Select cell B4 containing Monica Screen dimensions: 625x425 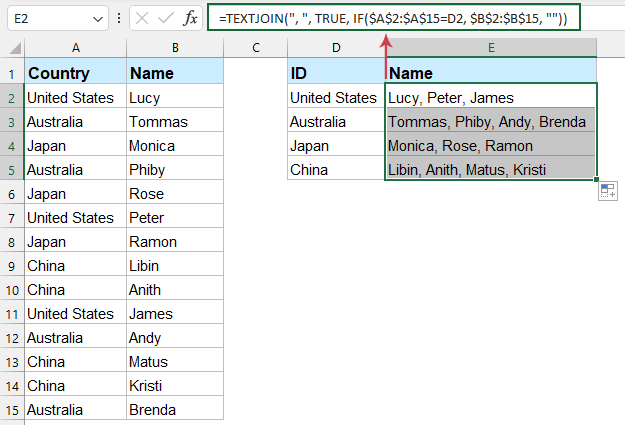[x=175, y=144]
